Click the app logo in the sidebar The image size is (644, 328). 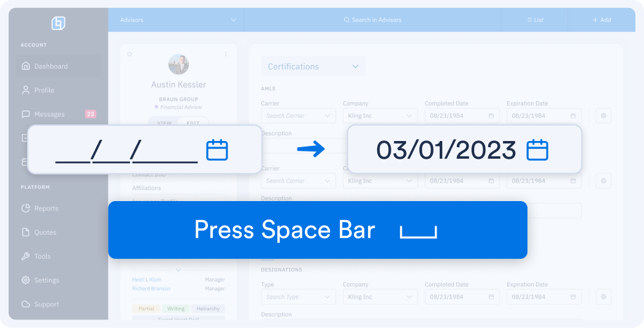click(58, 23)
